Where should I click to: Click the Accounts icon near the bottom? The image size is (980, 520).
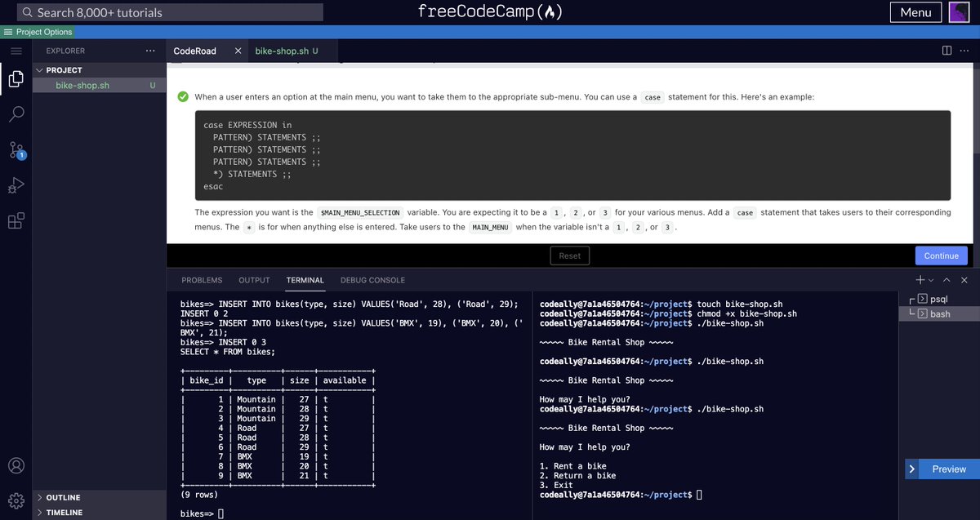16,465
